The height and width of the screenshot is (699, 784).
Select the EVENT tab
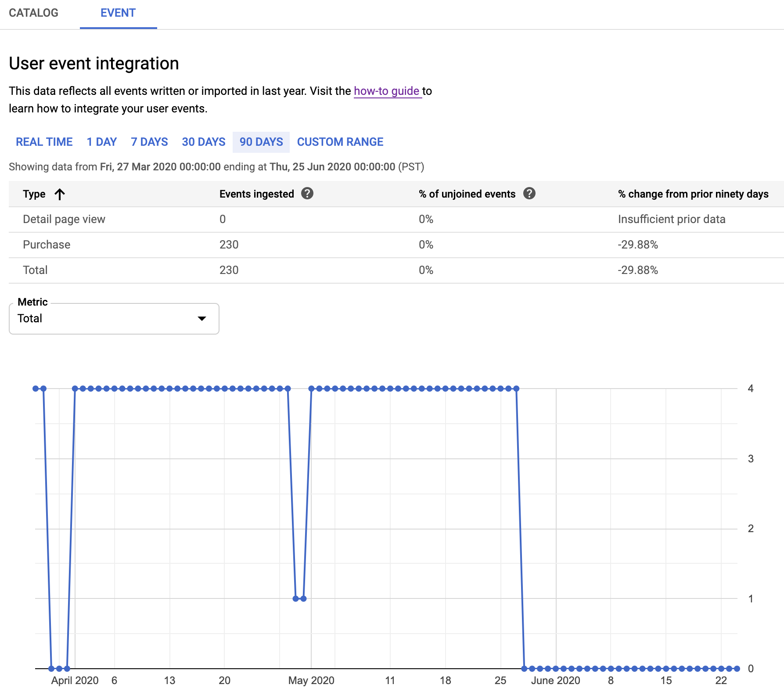[x=118, y=13]
